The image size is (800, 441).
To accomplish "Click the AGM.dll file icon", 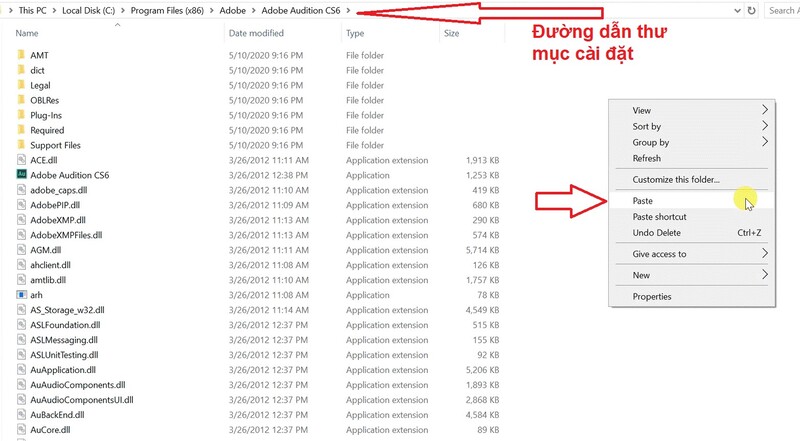I will point(21,250).
